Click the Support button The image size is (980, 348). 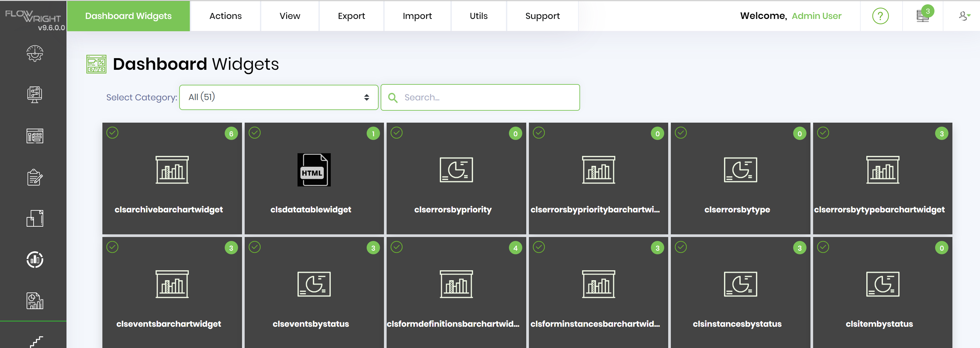coord(543,16)
